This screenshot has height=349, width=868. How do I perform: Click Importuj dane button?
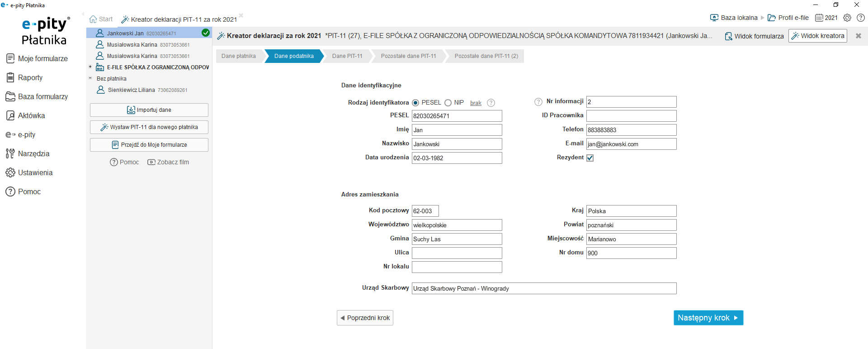click(x=149, y=110)
